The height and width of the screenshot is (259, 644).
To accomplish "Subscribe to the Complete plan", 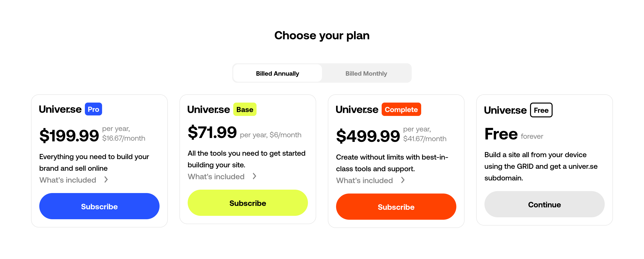I will coord(396,207).
